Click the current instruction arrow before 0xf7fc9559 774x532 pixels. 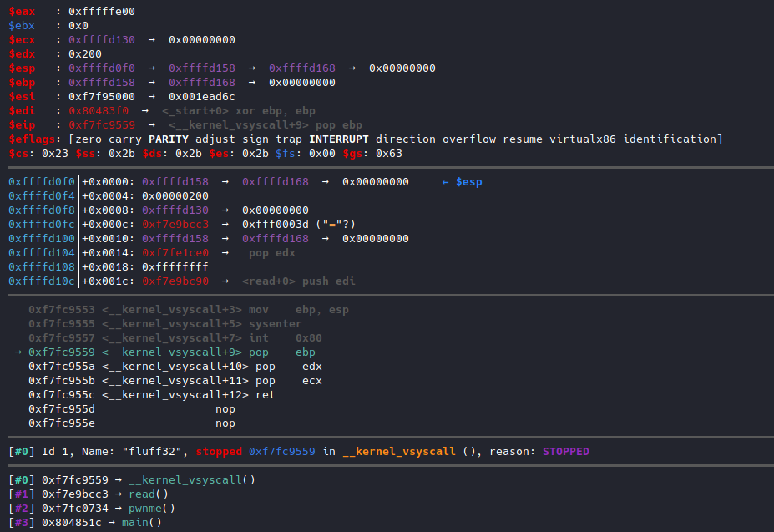point(18,352)
